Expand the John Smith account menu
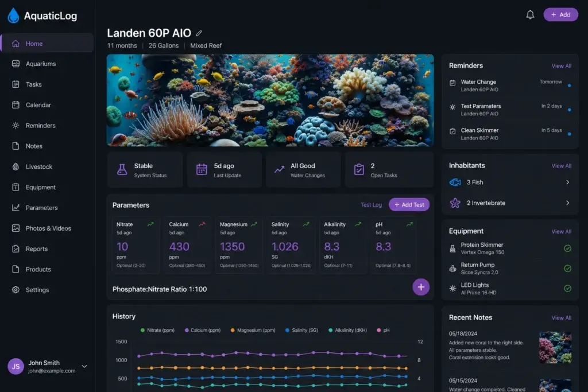The image size is (588, 392). [84, 367]
